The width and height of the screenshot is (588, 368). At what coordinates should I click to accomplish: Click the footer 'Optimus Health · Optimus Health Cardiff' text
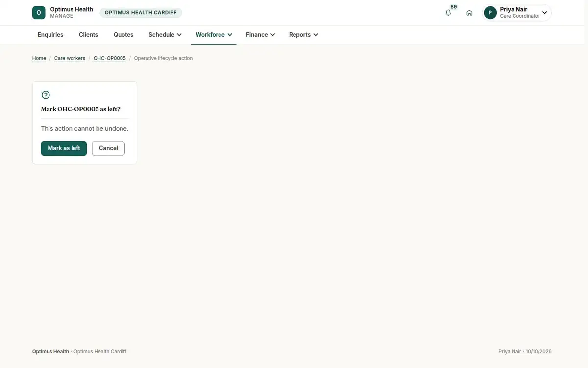click(79, 352)
